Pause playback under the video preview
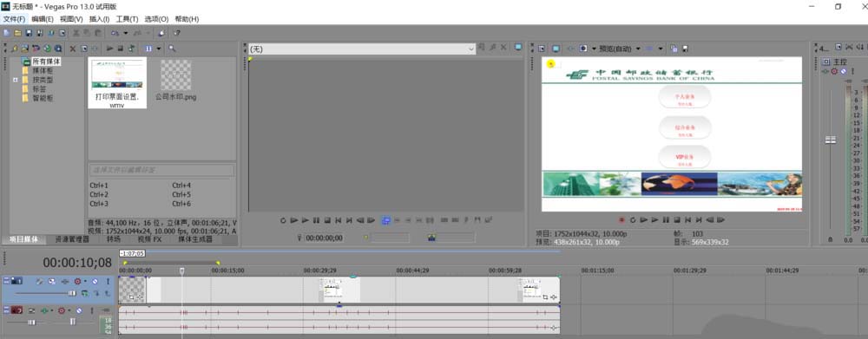The image size is (868, 339). click(x=666, y=220)
